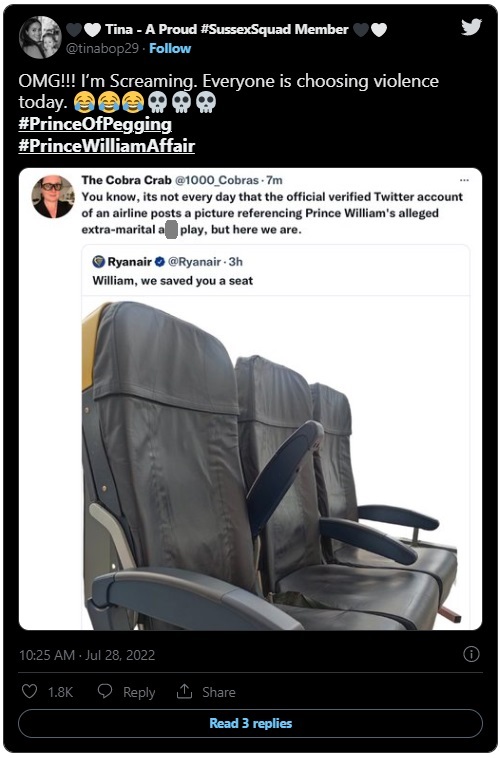Click the 10:25 AM Jul 28, 2022 timestamp
This screenshot has height=758, width=500.
[87, 655]
